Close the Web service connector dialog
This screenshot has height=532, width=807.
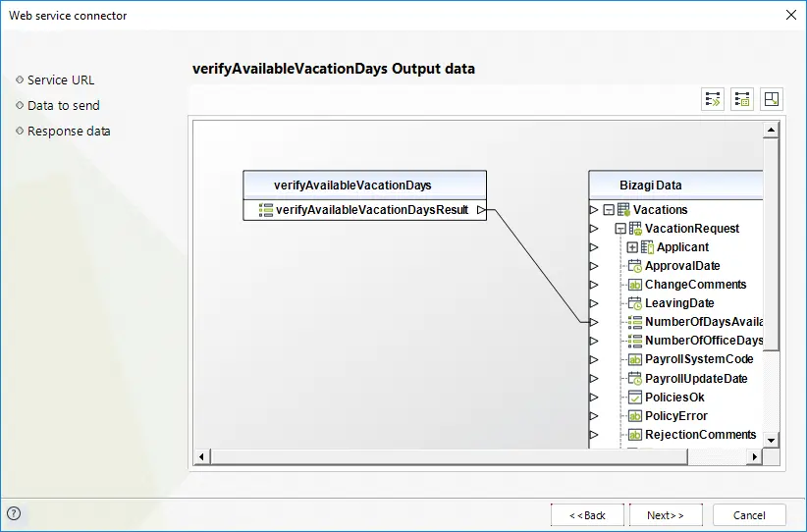click(x=791, y=15)
